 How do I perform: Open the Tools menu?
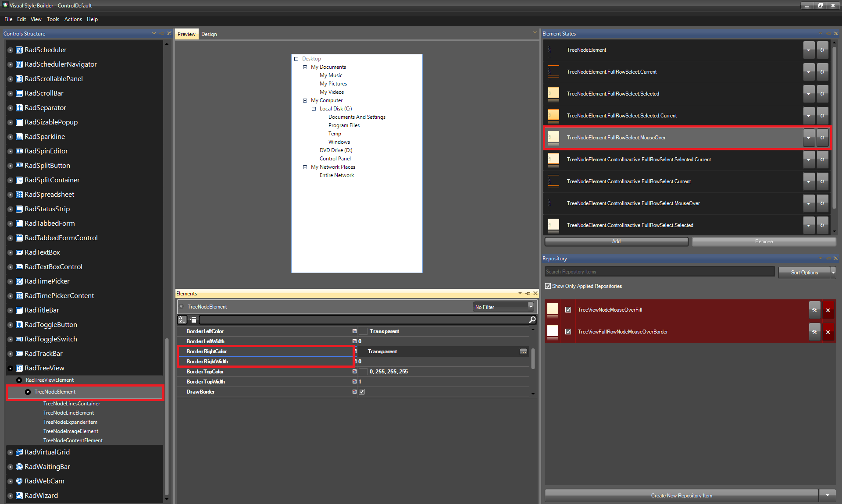coord(53,19)
